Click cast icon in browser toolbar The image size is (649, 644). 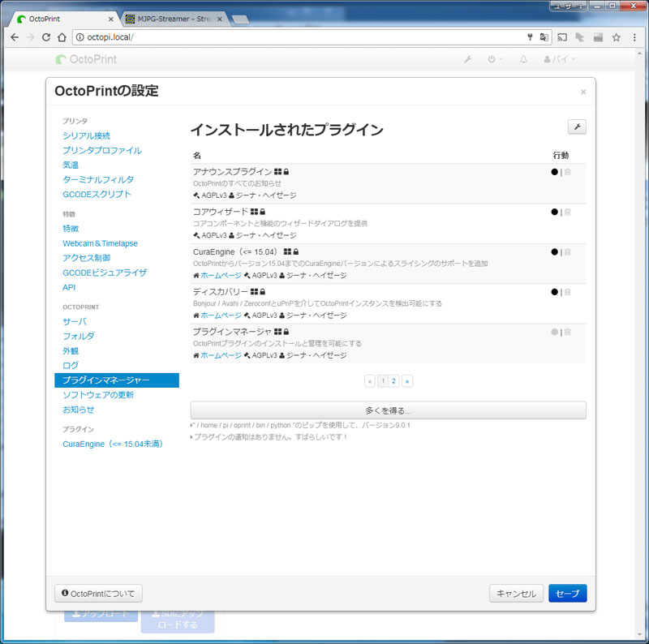point(562,37)
